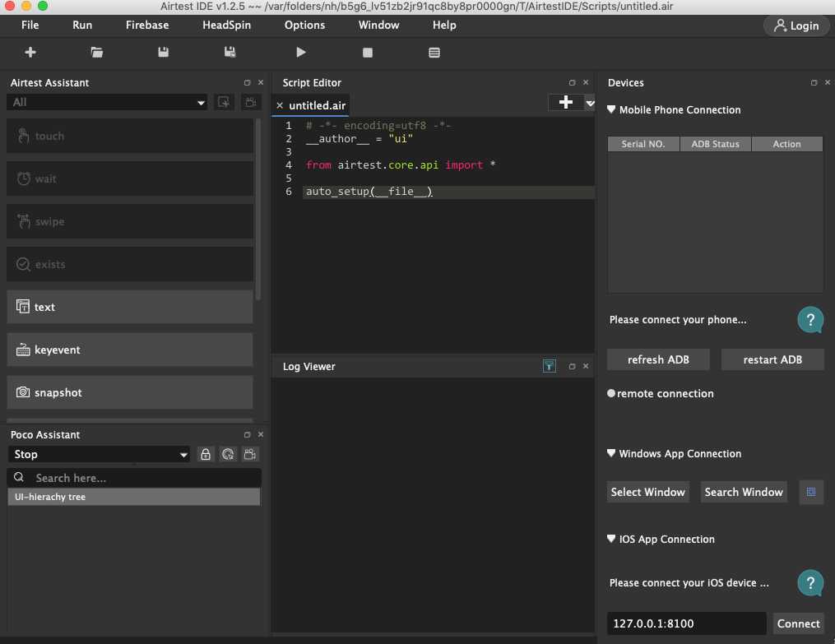Open the Window menu
835x644 pixels.
click(x=378, y=25)
